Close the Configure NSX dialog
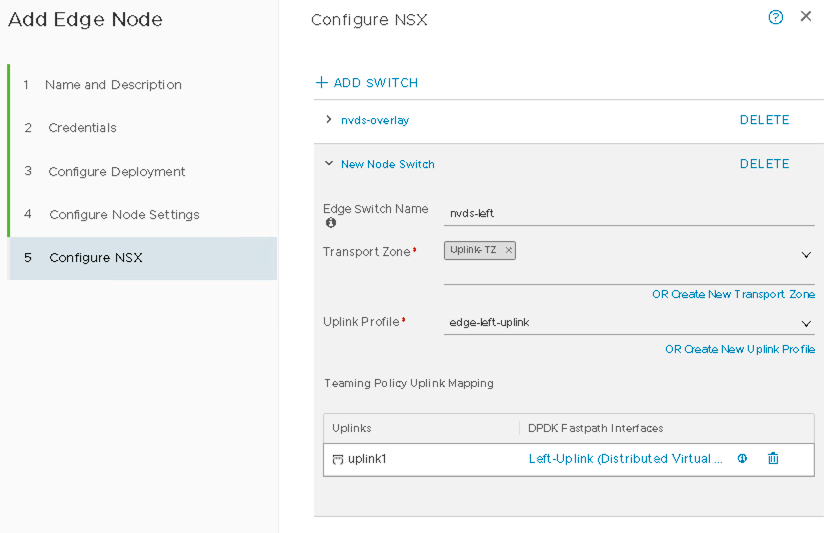837x533 pixels. pos(806,17)
